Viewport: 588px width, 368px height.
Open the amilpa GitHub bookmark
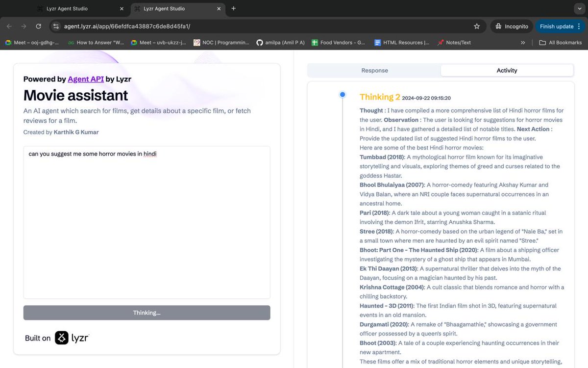tap(280, 43)
